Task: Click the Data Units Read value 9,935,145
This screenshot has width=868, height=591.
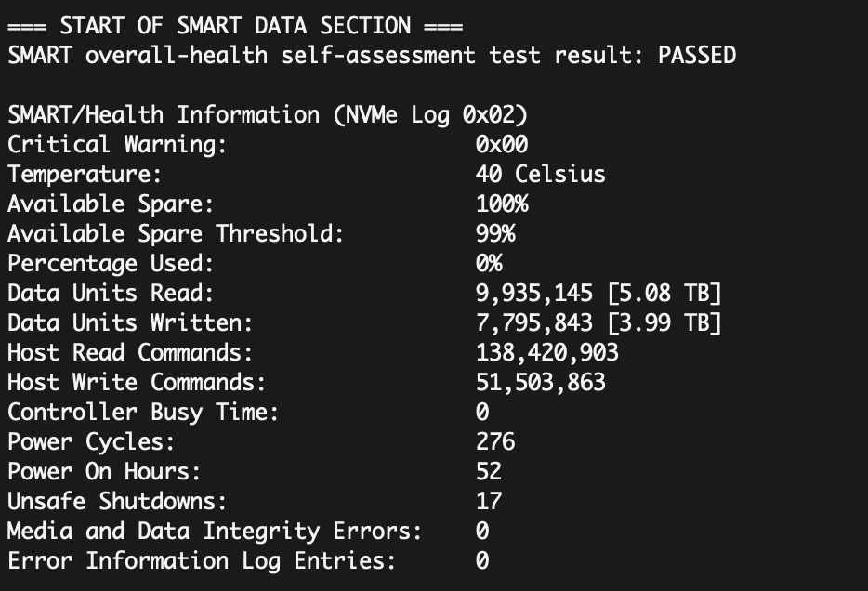Action: coord(533,293)
